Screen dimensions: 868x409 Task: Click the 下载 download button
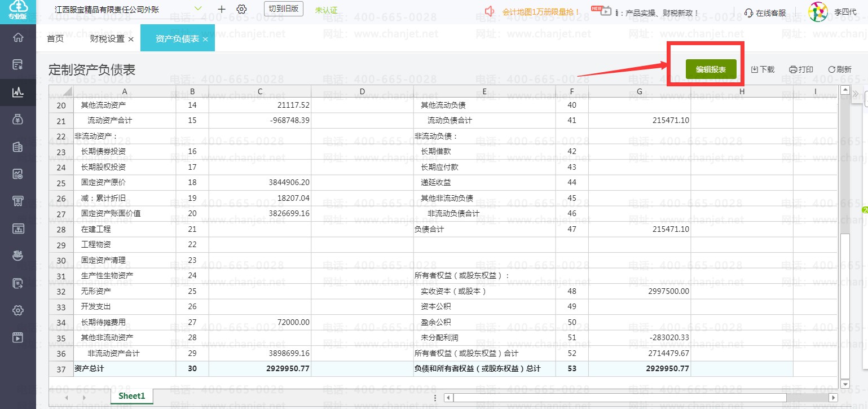click(x=763, y=69)
